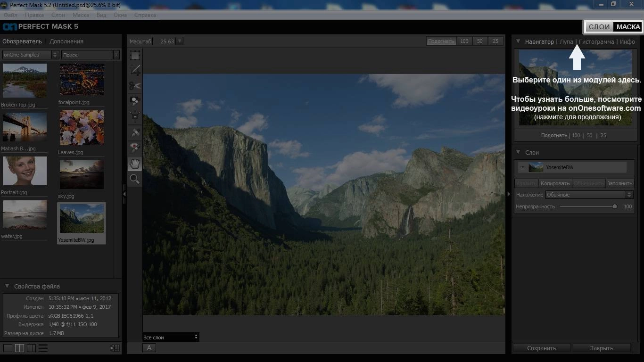644x362 pixels.
Task: Collapse the right panel arrow
Action: click(x=508, y=194)
